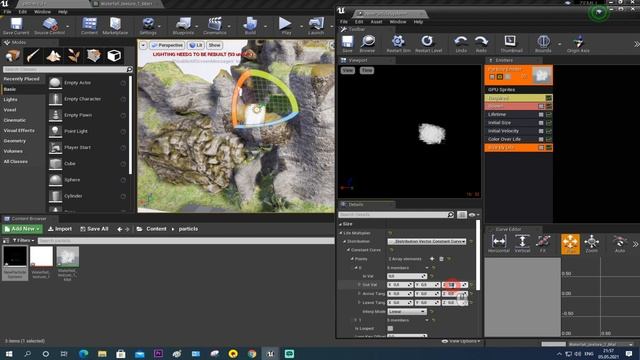640x360 pixels.
Task: Select the Lights category in the Modes panel
Action: [x=11, y=100]
